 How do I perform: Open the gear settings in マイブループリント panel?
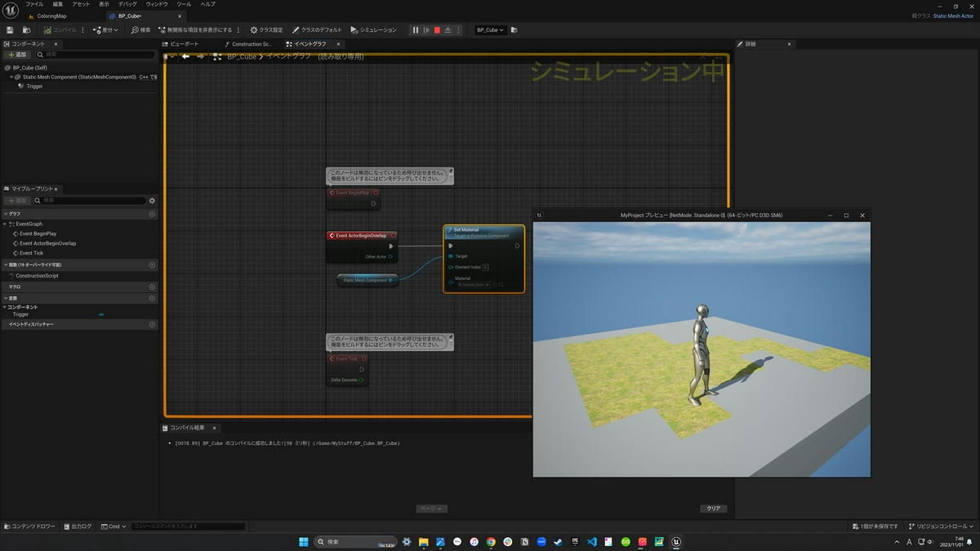(152, 200)
